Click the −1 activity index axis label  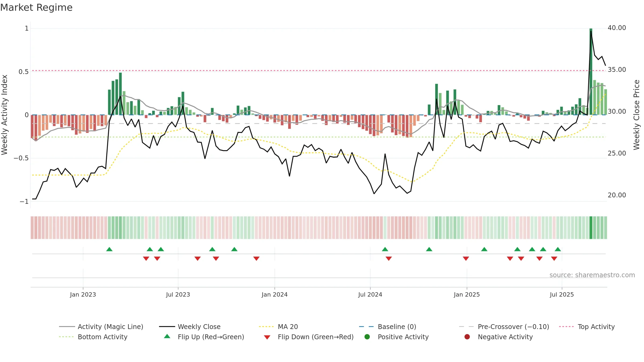(24, 202)
